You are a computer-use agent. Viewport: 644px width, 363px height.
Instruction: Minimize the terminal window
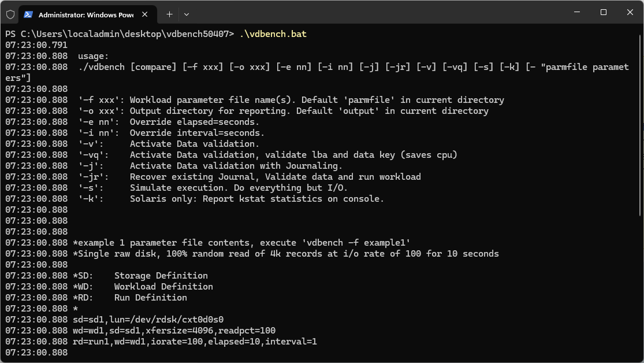(577, 12)
